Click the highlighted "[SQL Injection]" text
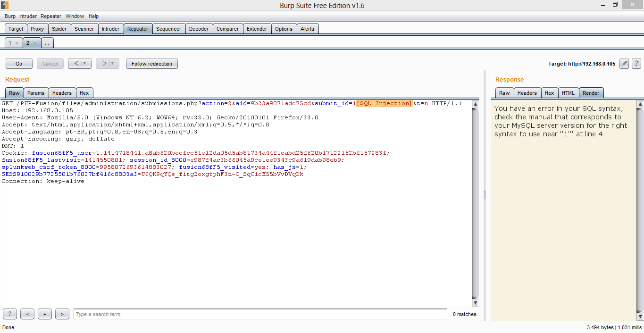The image size is (644, 333). [385, 103]
